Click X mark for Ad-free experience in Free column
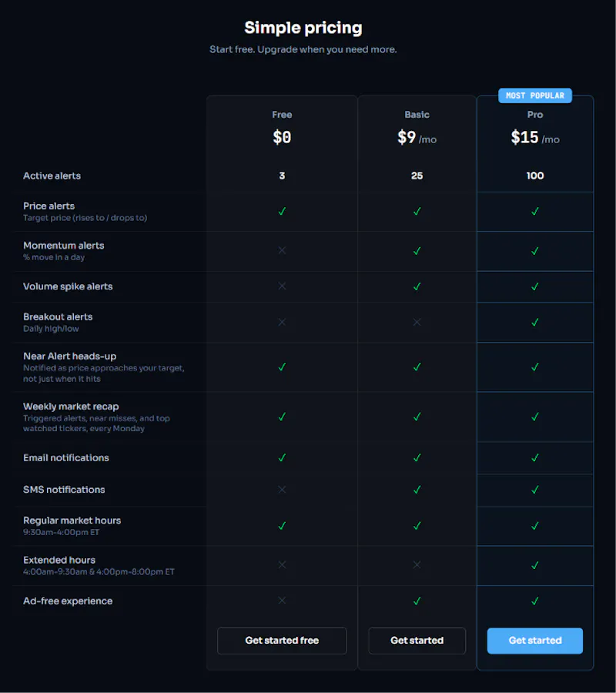Viewport: 616px width, 693px height. [x=282, y=600]
